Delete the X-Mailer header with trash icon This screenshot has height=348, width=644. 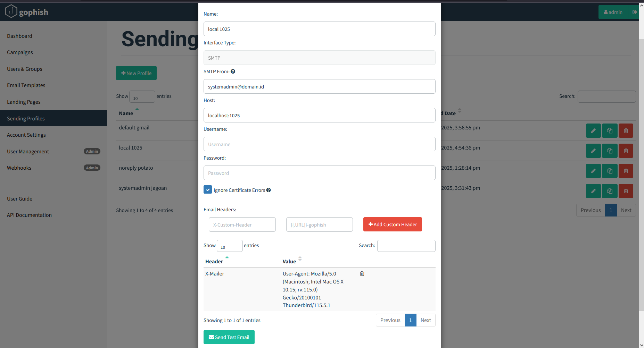tap(362, 273)
